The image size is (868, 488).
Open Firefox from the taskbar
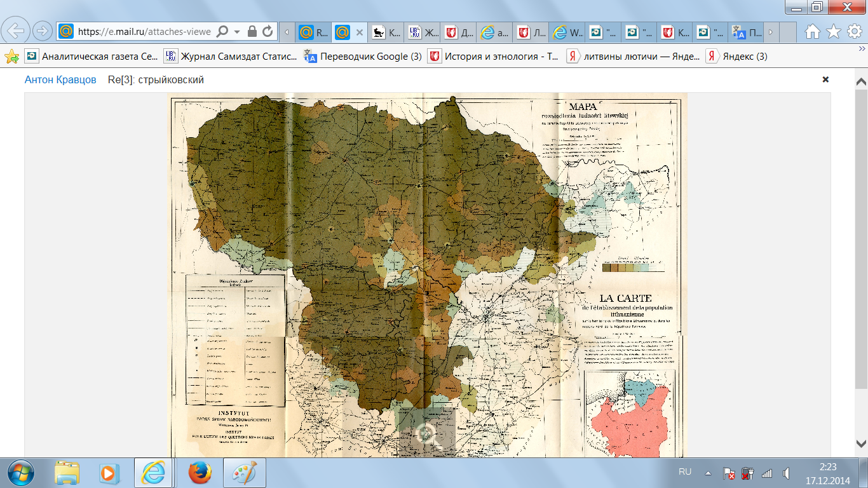(x=199, y=473)
